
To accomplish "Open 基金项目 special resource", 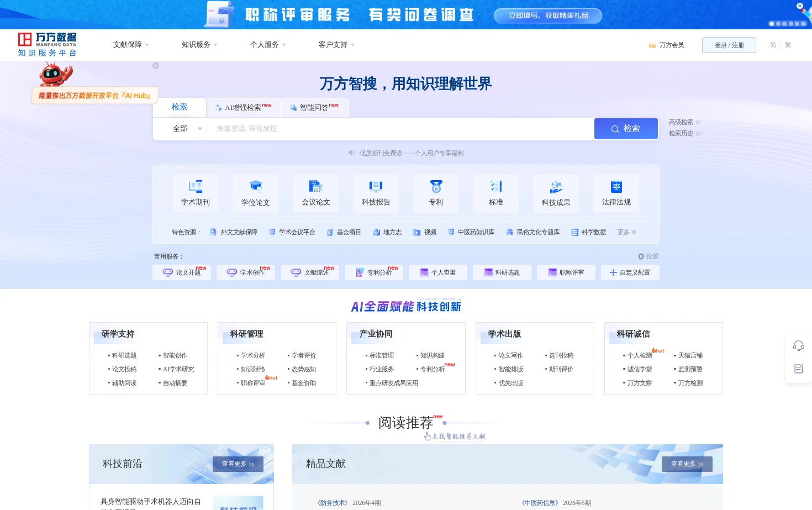I will [344, 232].
